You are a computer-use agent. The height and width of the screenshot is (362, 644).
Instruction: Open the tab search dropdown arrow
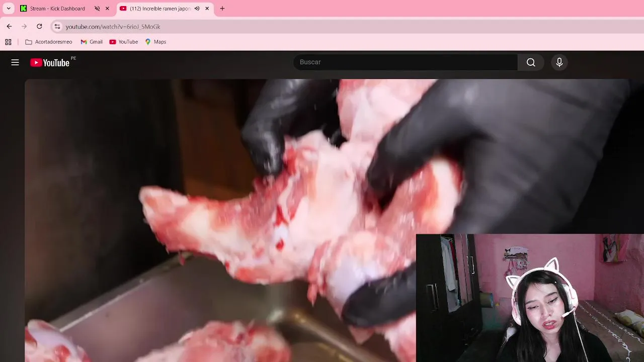[9, 9]
